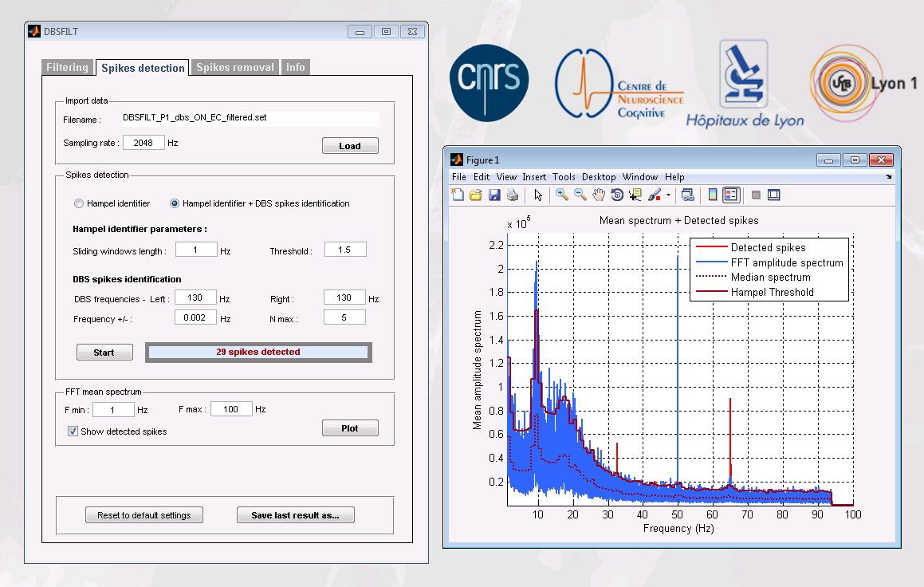Click Save Figure floppy disk icon
The height and width of the screenshot is (587, 924).
coord(494,195)
